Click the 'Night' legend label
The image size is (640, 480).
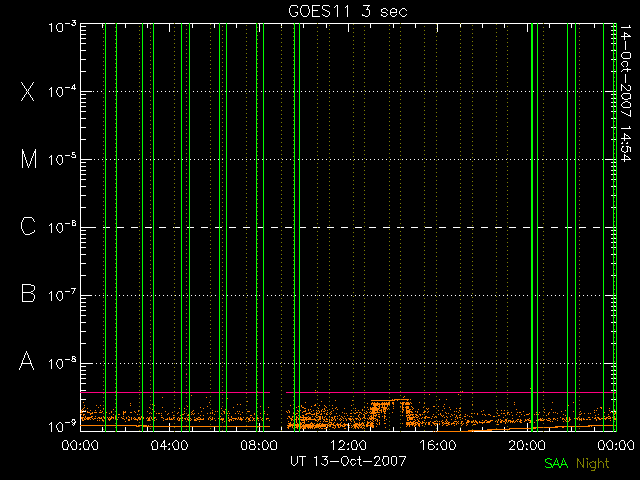593,464
